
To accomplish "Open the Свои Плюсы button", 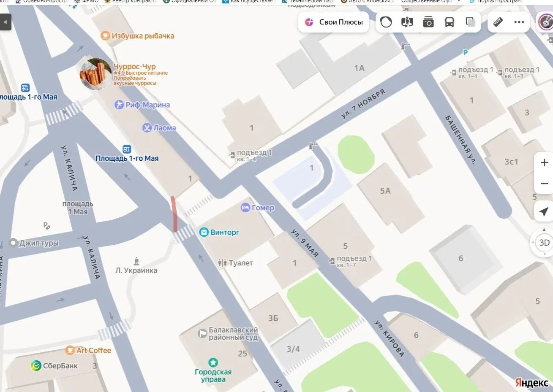I will [x=334, y=22].
